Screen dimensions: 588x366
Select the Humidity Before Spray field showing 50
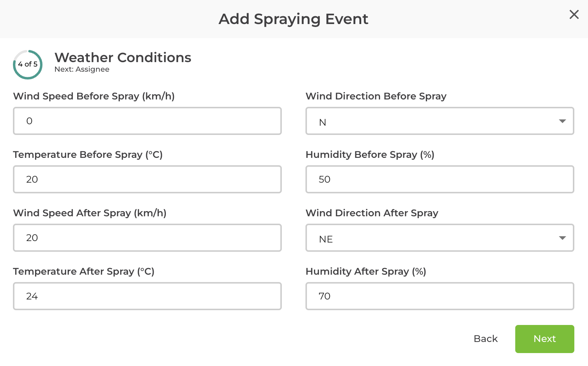pyautogui.click(x=440, y=179)
